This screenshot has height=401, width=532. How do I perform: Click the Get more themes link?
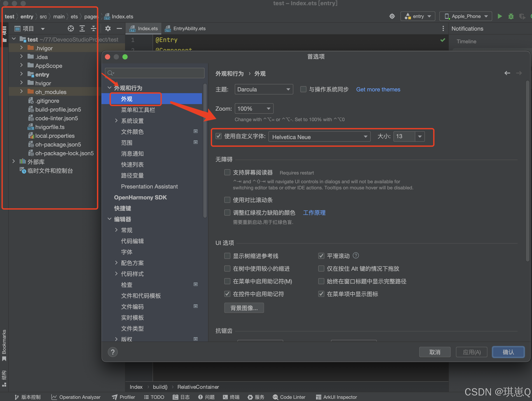coord(378,89)
